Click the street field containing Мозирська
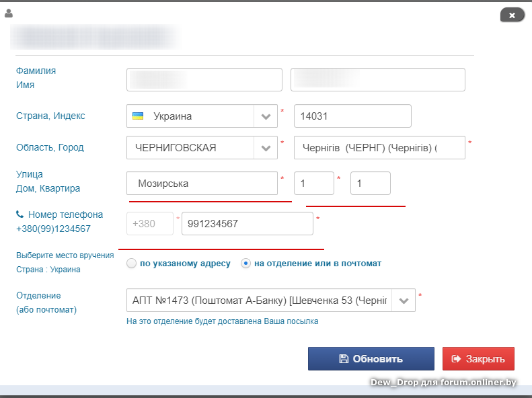 tap(202, 183)
